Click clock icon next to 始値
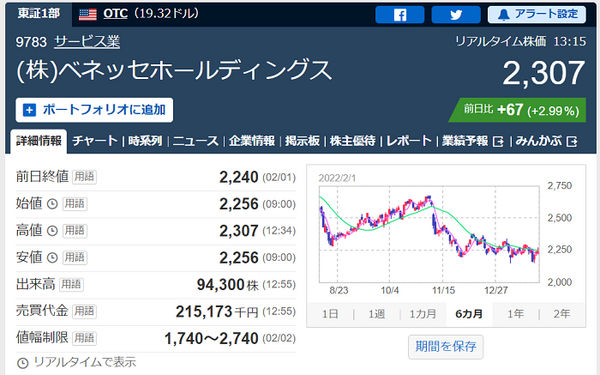Screen dimensions: 600x375 pos(52,204)
